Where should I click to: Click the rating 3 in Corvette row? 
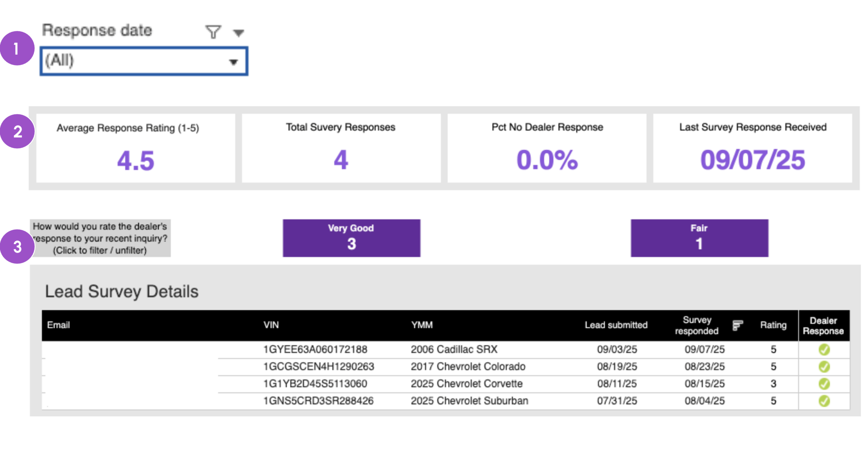773,384
